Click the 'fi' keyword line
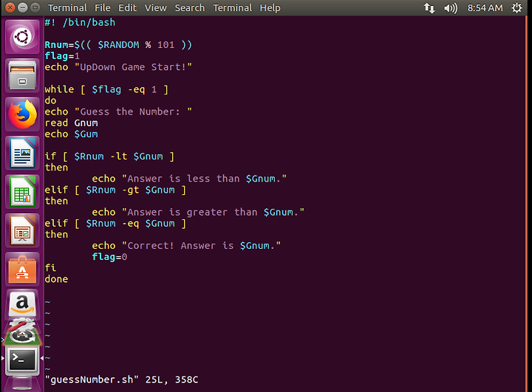Image resolution: width=532 pixels, height=392 pixels. click(50, 268)
